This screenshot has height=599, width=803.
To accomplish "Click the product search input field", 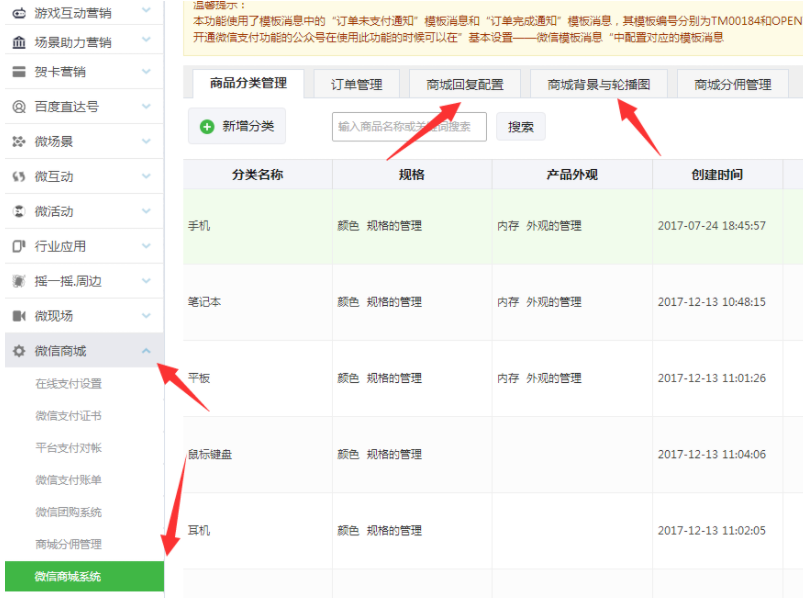I will (x=410, y=126).
